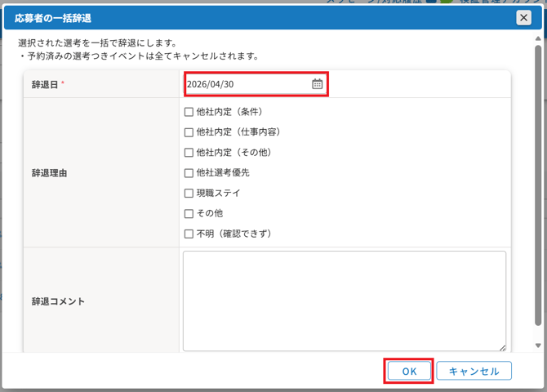
Task: Click the 辞退日 field label
Action: click(45, 84)
